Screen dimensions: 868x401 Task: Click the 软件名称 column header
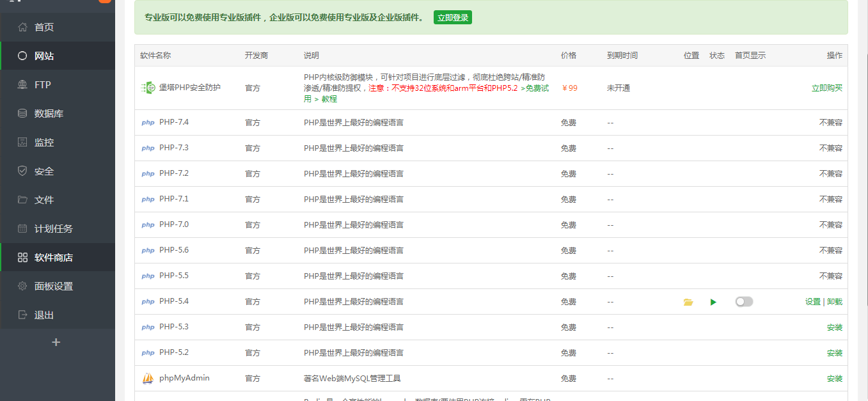coord(155,56)
